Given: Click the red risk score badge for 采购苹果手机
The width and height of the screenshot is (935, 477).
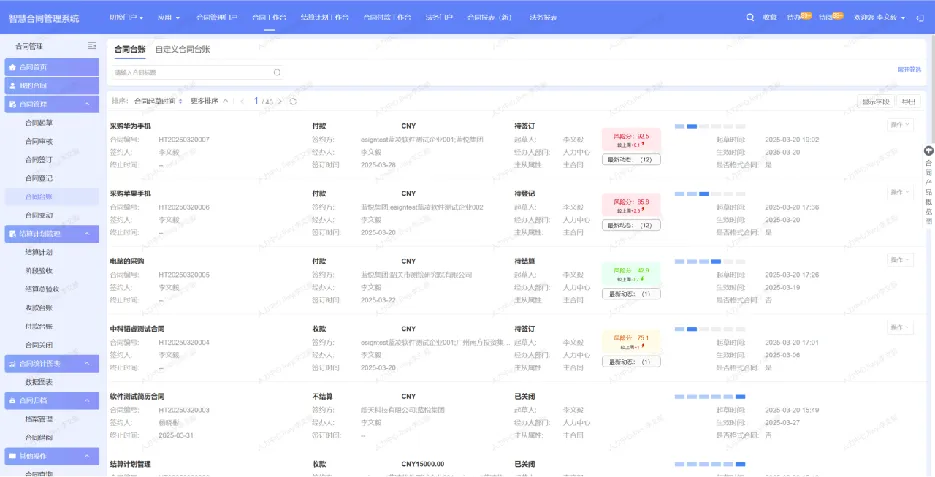Looking at the screenshot, I should 631,205.
